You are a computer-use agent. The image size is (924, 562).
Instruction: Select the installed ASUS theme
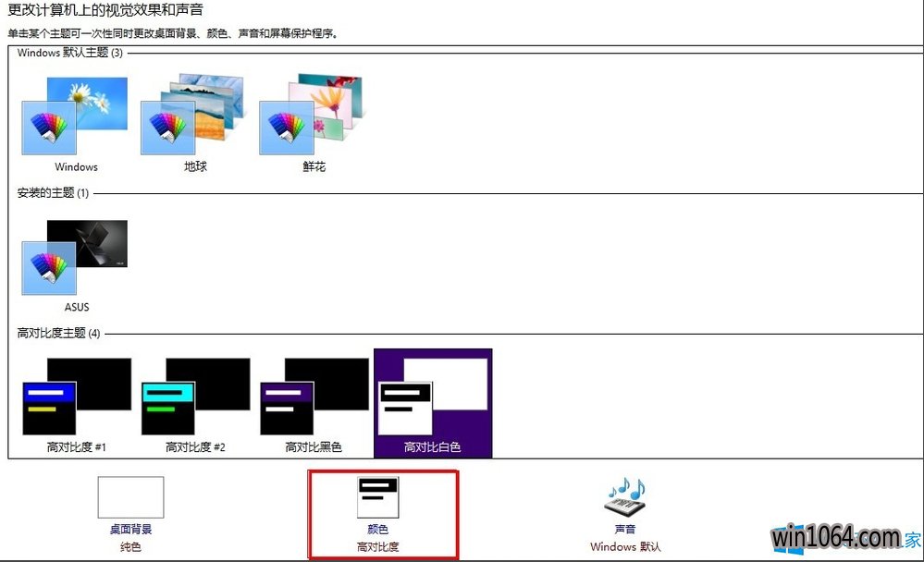click(75, 258)
